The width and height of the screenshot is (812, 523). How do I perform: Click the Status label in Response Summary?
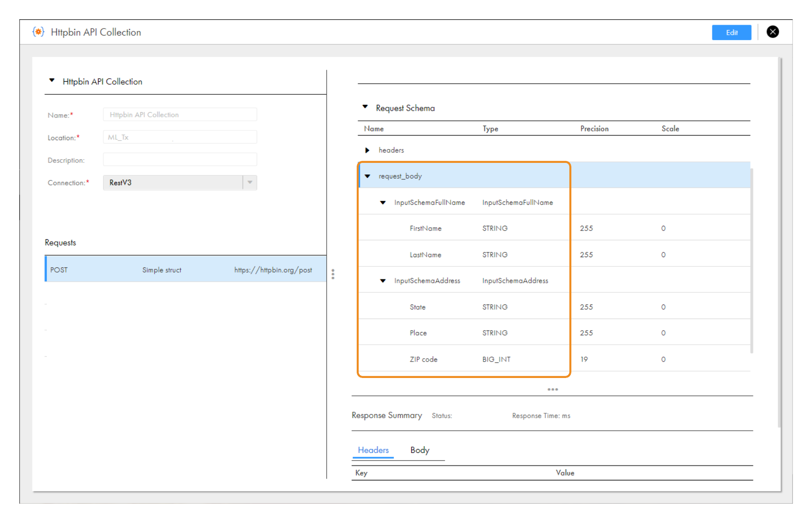click(442, 416)
